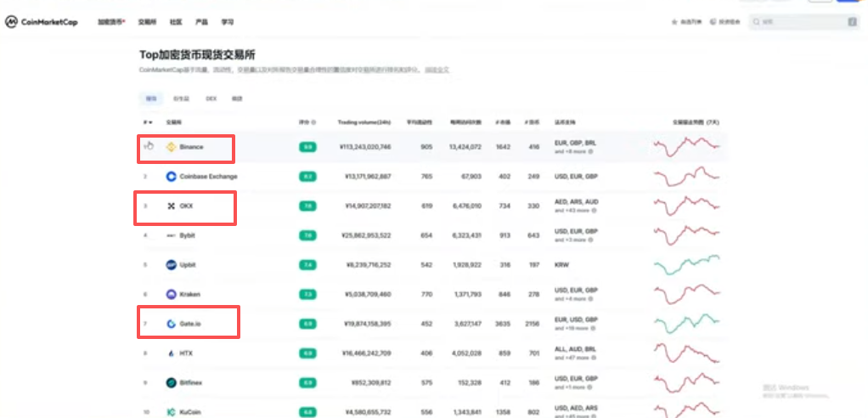Switch to the 借贷 tab
868x418 pixels.
coord(237,99)
